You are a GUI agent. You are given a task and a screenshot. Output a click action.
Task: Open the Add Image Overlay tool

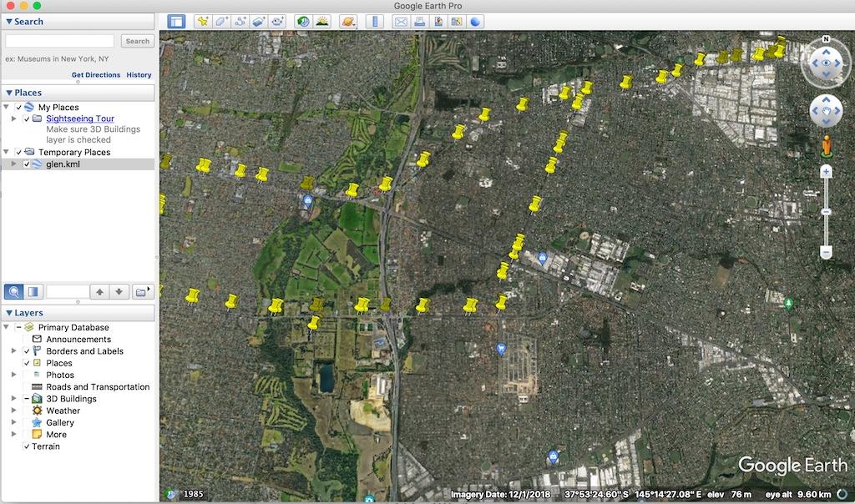258,21
